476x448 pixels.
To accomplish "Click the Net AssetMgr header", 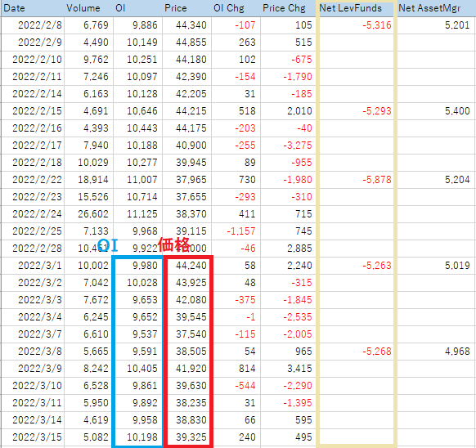I will (436, 8).
